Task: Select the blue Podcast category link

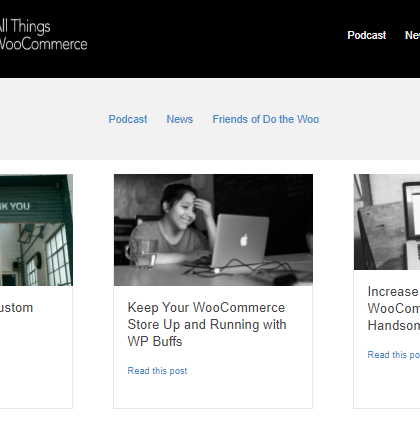Action: tap(128, 119)
